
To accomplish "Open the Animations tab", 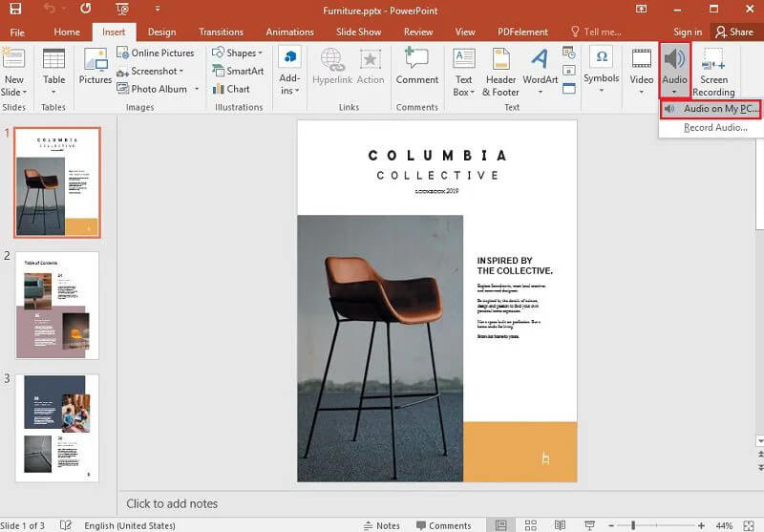I will coord(290,32).
